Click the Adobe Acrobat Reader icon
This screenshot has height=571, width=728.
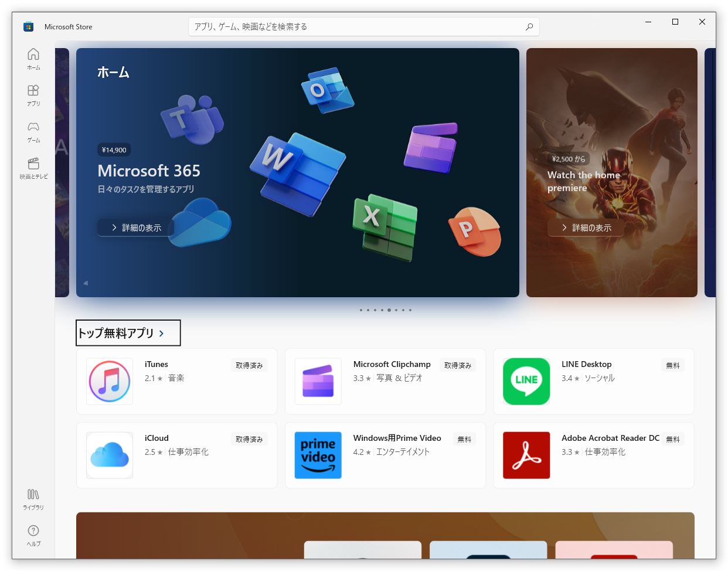526,456
